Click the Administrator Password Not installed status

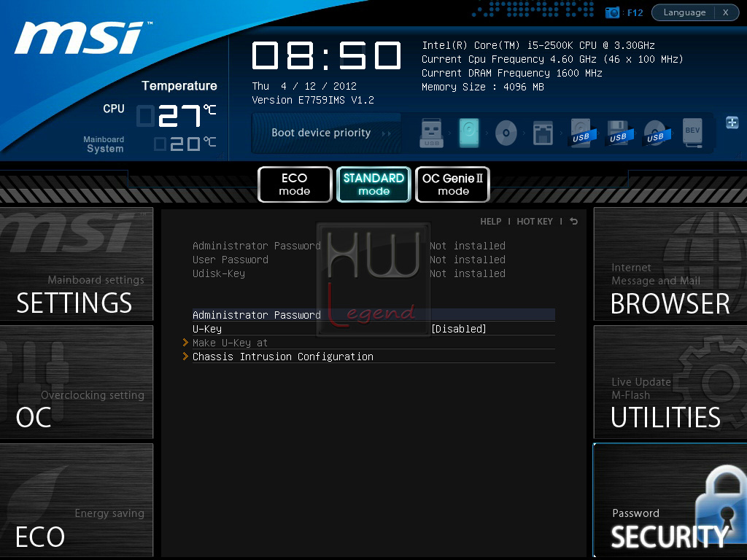[x=468, y=246]
